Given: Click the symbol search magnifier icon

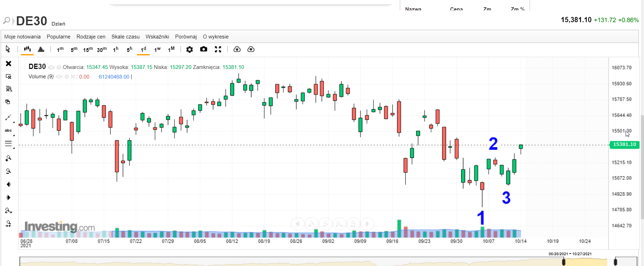Looking at the screenshot, I should (7, 21).
